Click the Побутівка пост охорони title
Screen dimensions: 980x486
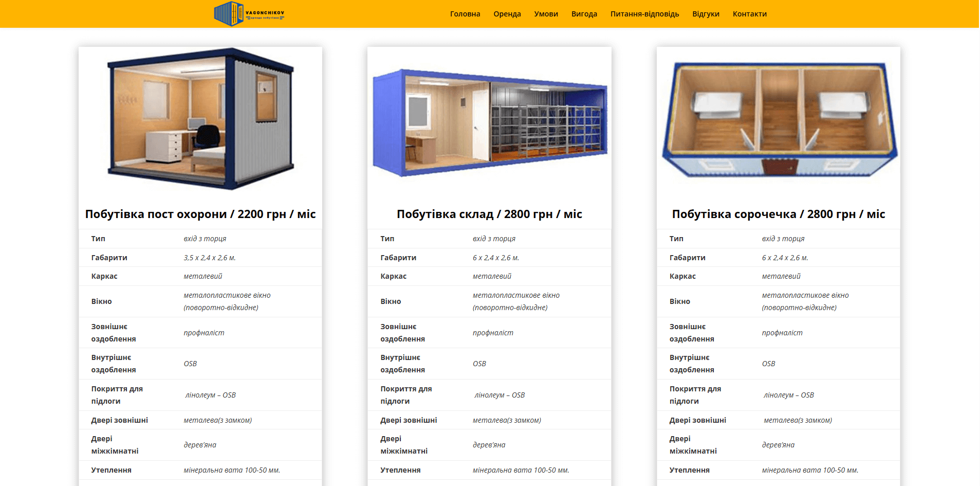[200, 214]
